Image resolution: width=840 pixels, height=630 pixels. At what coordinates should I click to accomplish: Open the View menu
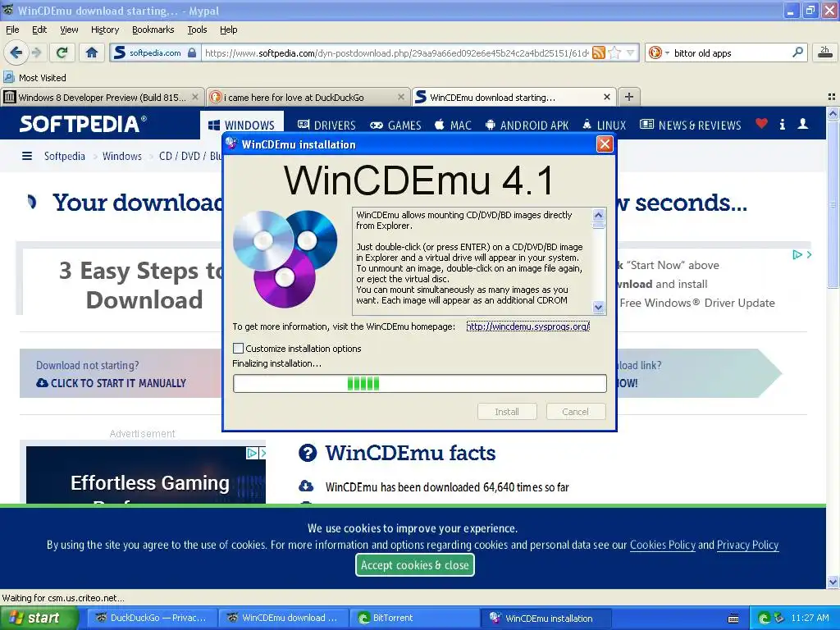point(69,30)
